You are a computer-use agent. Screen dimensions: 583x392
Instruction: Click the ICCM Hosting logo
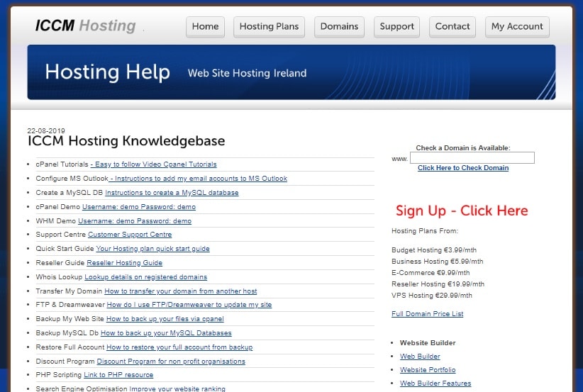(x=86, y=26)
